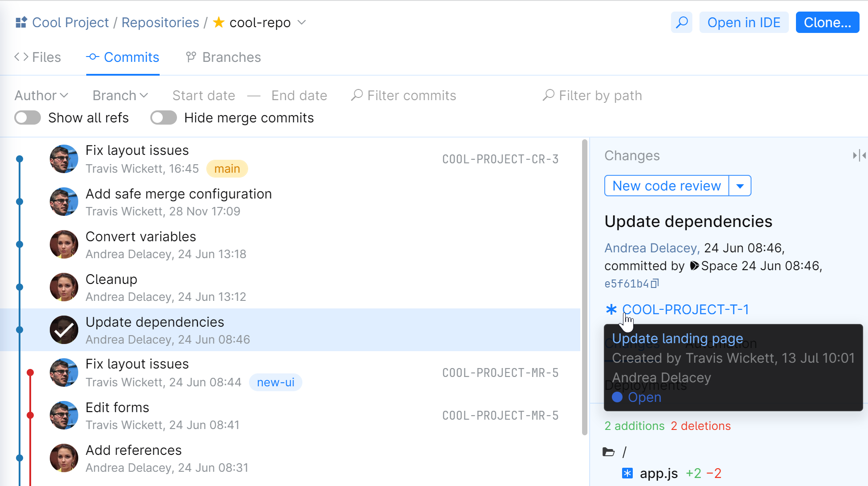Collapse the Changes panel icon
The height and width of the screenshot is (486, 868).
pyautogui.click(x=859, y=155)
